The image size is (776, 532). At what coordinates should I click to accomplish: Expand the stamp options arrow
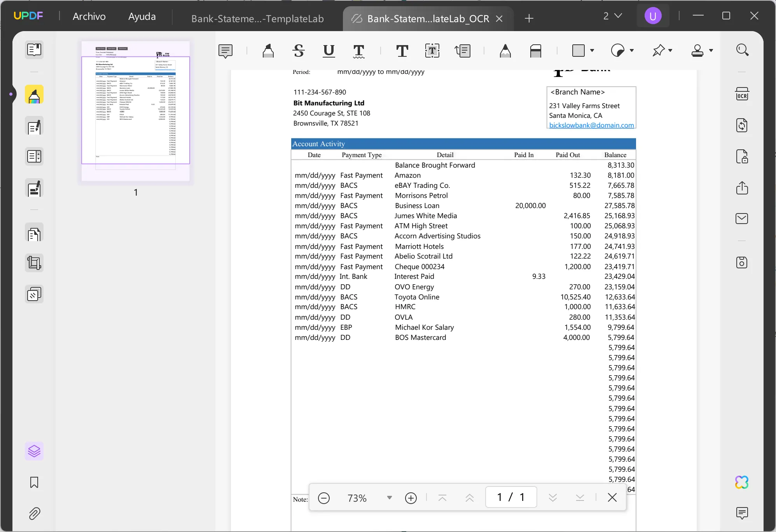coord(711,51)
